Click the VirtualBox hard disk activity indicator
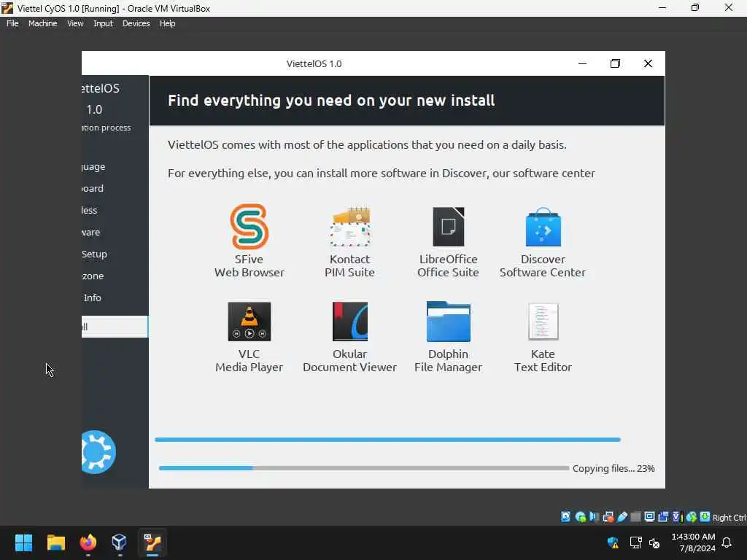This screenshot has width=747, height=560. (565, 517)
